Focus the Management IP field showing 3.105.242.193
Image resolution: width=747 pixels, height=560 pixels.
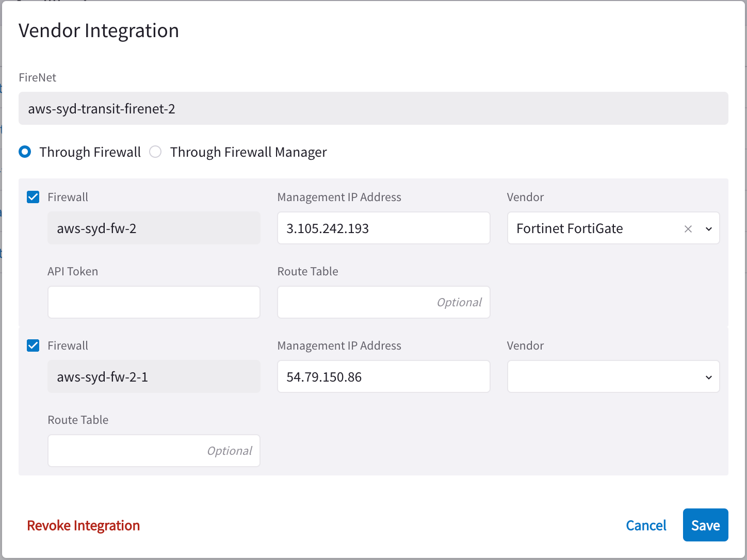coord(383,228)
